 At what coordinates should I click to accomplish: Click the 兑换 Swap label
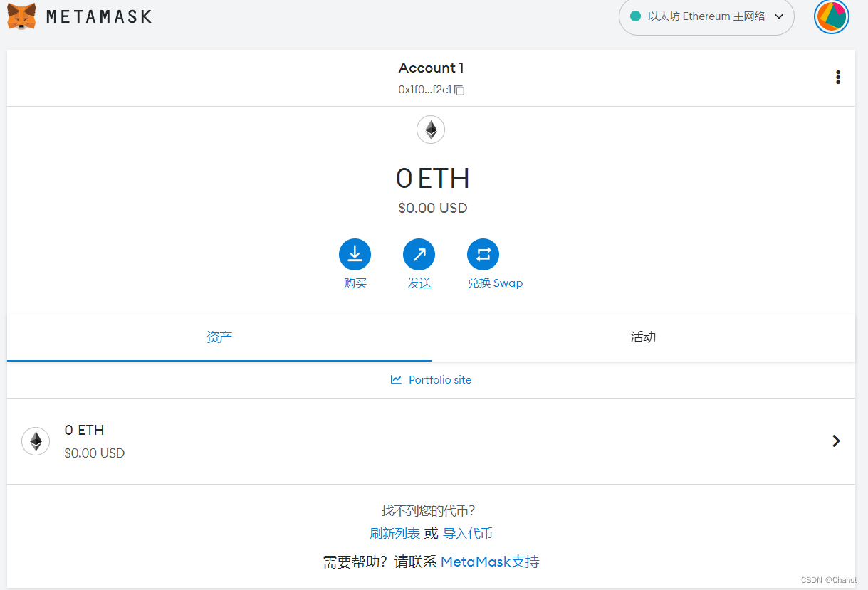point(495,283)
